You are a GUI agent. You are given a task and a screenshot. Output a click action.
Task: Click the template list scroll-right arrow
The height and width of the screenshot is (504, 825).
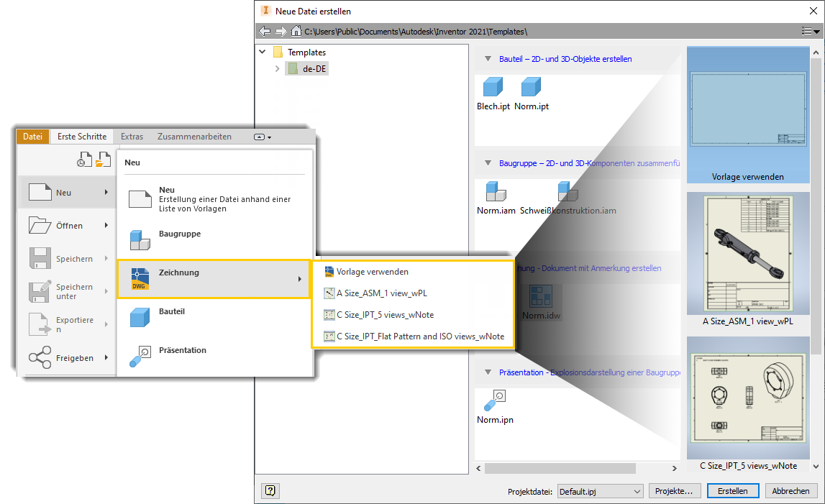pyautogui.click(x=674, y=468)
